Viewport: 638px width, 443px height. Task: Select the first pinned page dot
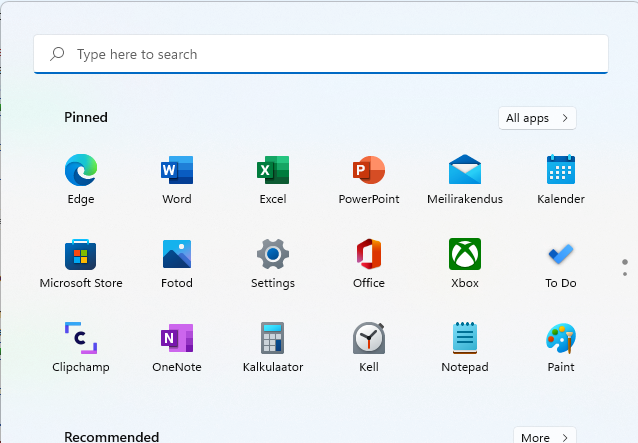(x=625, y=262)
